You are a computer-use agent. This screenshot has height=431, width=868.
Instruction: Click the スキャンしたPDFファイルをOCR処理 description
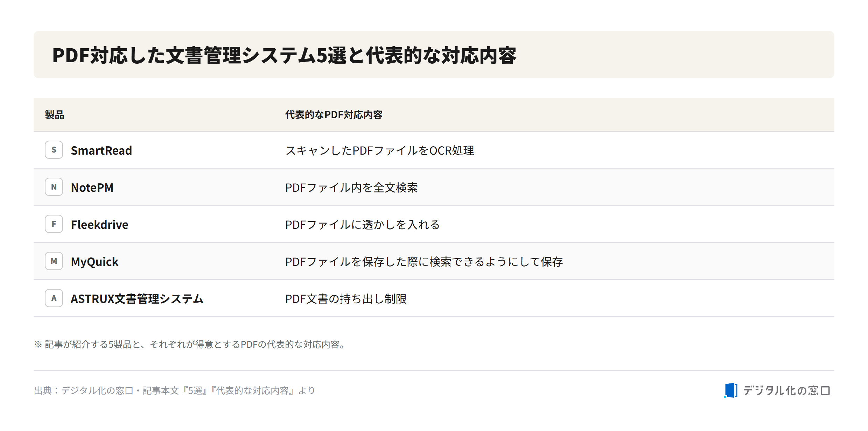tap(380, 150)
